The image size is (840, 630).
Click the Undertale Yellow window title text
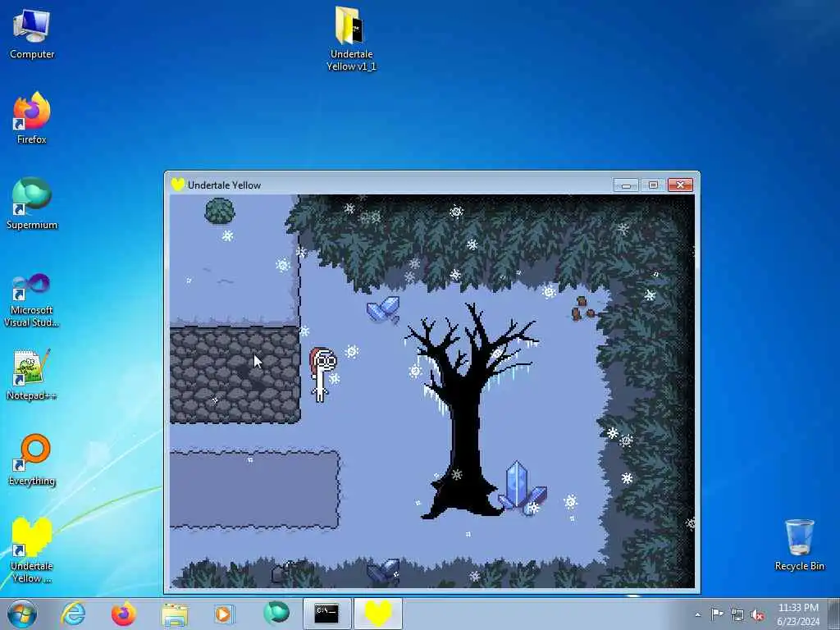[x=224, y=185]
